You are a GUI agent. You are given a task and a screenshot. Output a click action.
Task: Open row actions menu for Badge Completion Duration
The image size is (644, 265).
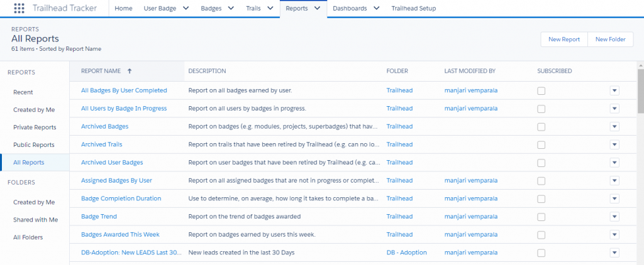point(614,199)
